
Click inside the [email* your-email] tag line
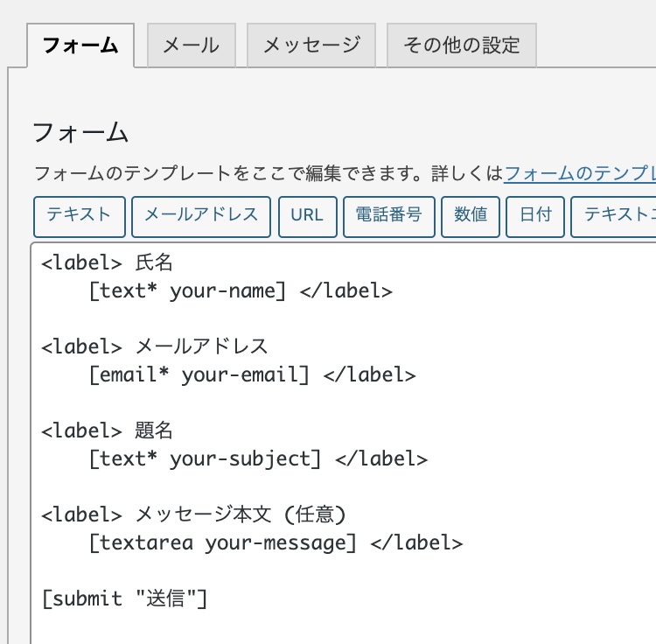tap(199, 374)
